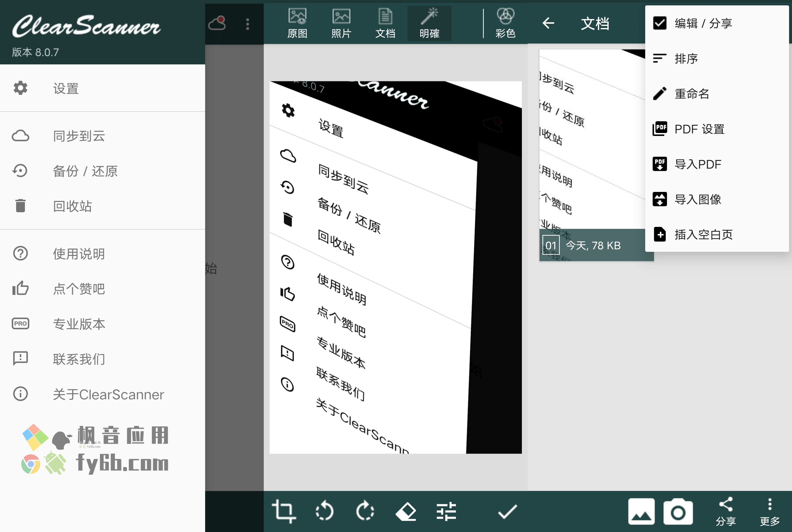This screenshot has height=532, width=792.
Task: Open the Recycle Bin trash icon
Action: pyautogui.click(x=20, y=206)
